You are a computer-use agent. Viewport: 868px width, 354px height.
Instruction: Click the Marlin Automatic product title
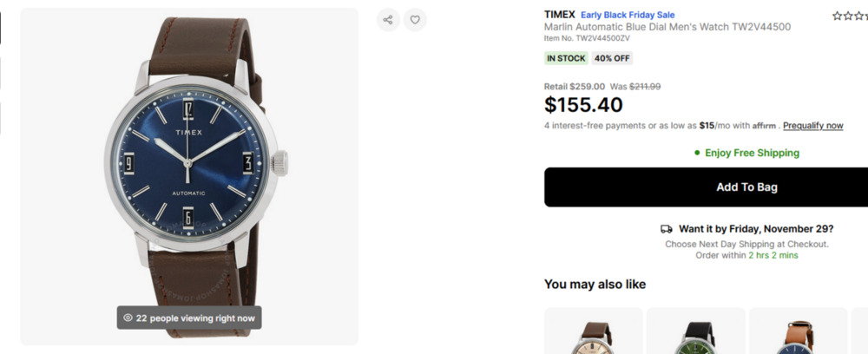[667, 27]
